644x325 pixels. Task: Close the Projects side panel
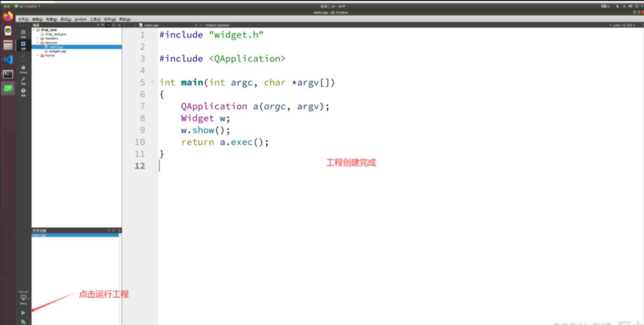[119, 25]
